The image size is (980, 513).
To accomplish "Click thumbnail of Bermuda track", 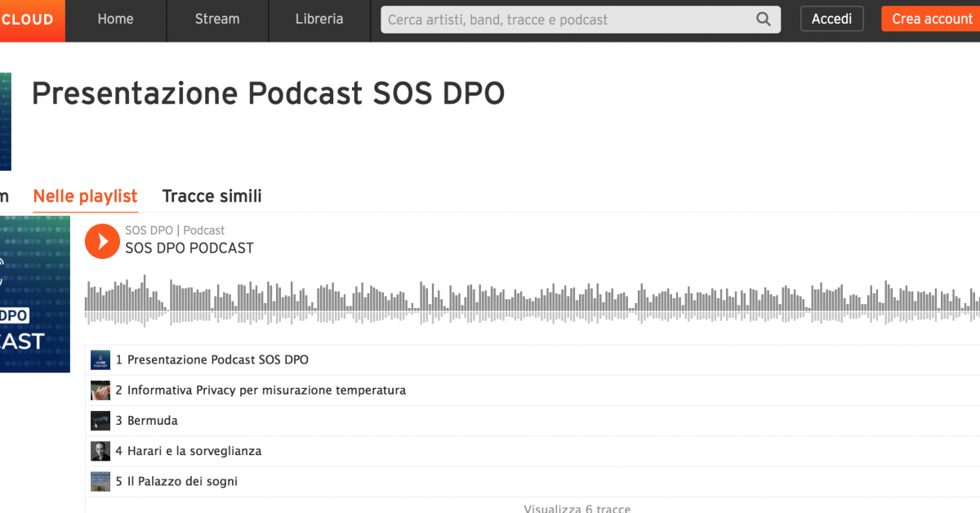I will (100, 421).
